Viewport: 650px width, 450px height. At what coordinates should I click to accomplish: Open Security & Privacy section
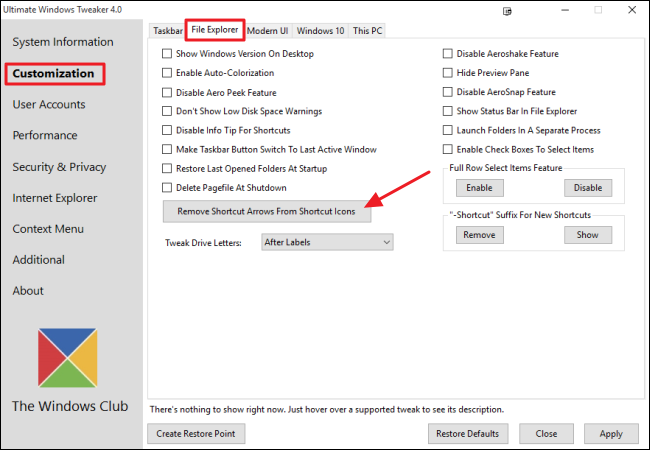tap(59, 167)
